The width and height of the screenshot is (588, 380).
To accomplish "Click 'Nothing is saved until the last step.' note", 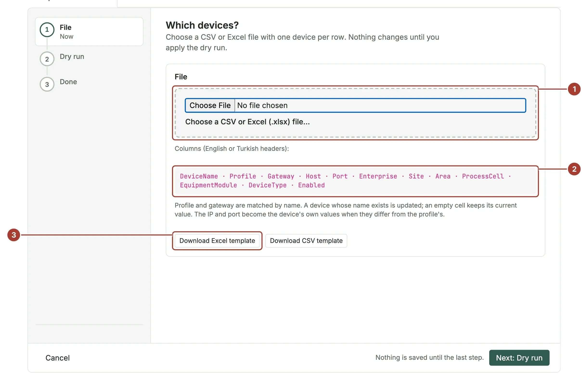I will coord(429,357).
